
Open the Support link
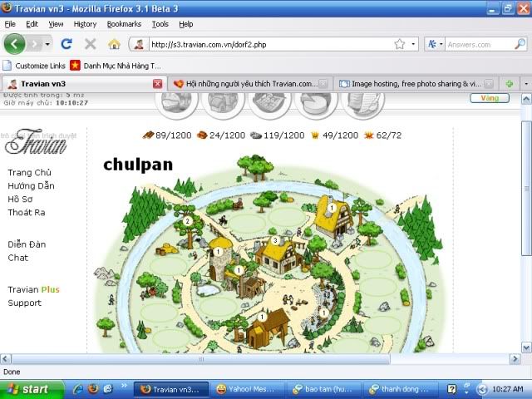tap(24, 303)
